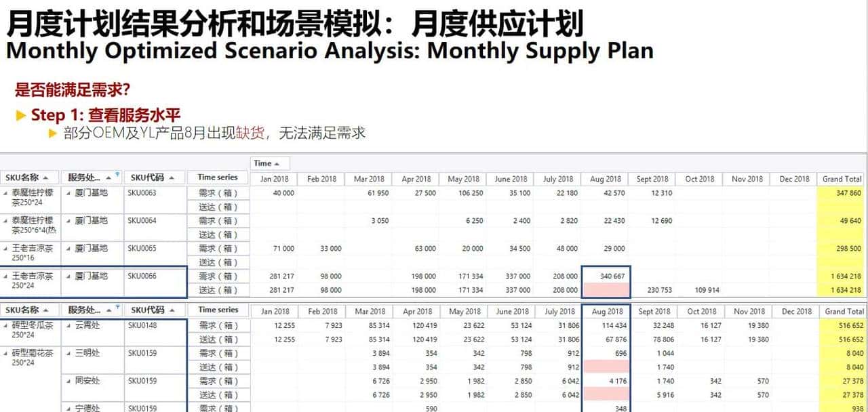
Task: Toggle the 宁德处 row expansion state
Action: point(68,408)
